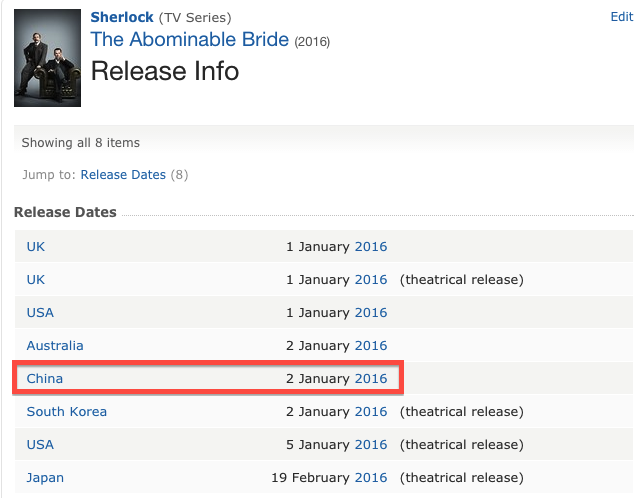Open the 2016 link in Japan row
644x498 pixels.
(x=371, y=478)
